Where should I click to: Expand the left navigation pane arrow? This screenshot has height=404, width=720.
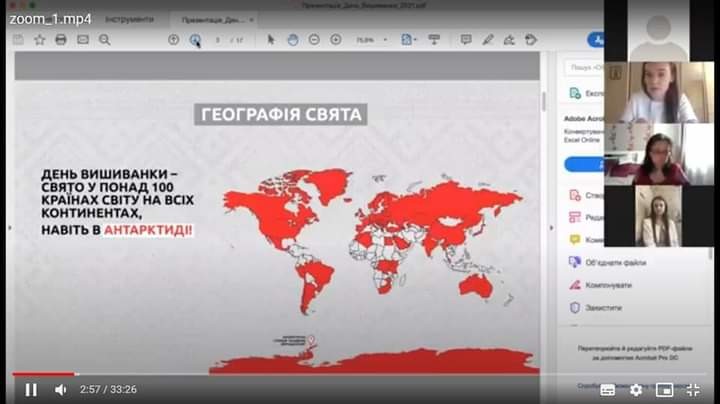(x=10, y=228)
